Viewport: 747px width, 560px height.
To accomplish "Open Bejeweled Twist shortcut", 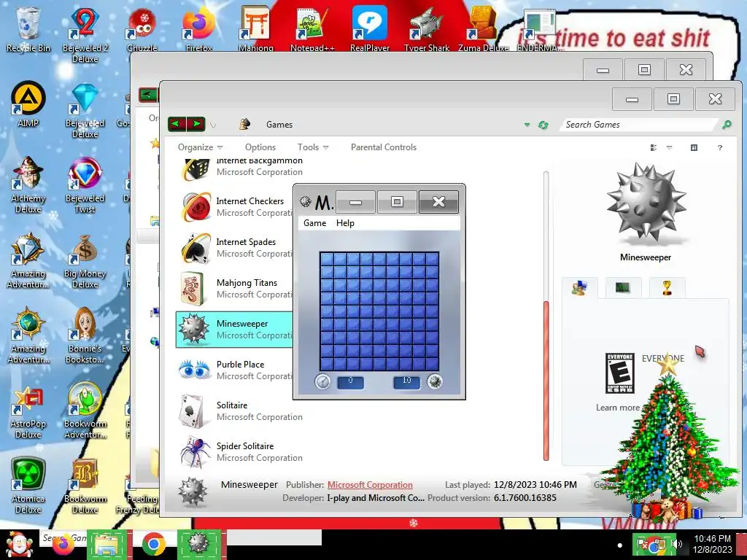I will coord(85,185).
